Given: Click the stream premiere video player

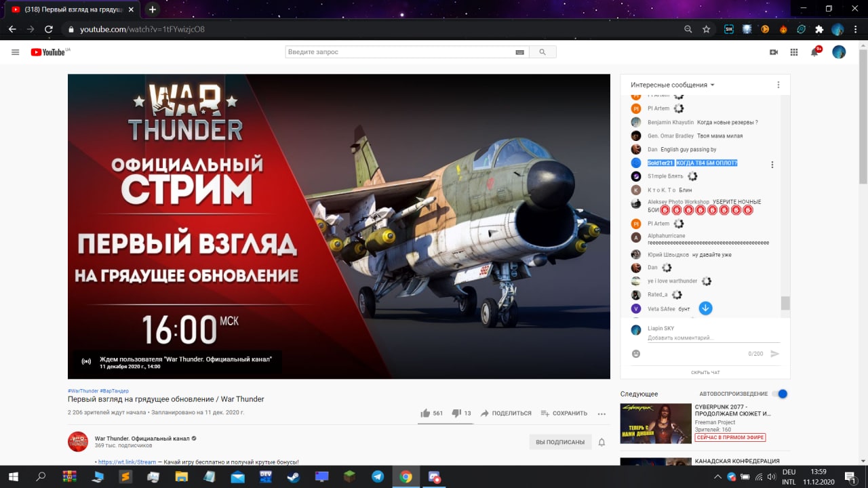Looking at the screenshot, I should [x=339, y=226].
